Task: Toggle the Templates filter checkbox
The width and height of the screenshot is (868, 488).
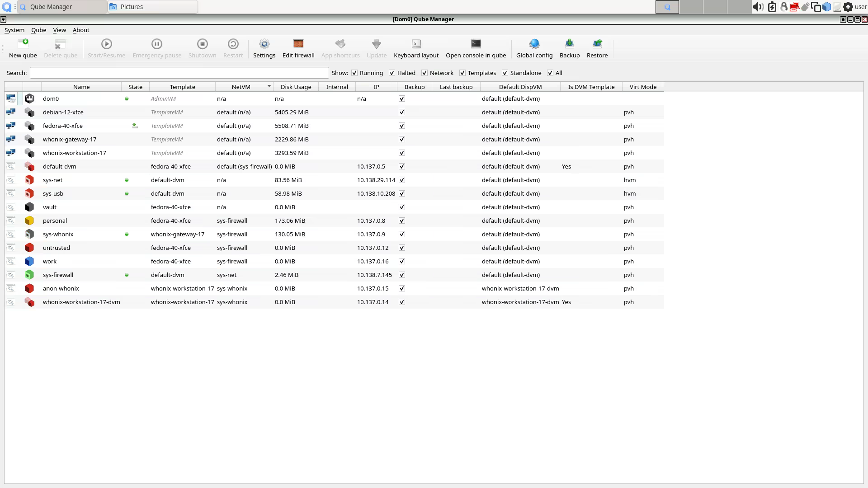Action: click(462, 73)
